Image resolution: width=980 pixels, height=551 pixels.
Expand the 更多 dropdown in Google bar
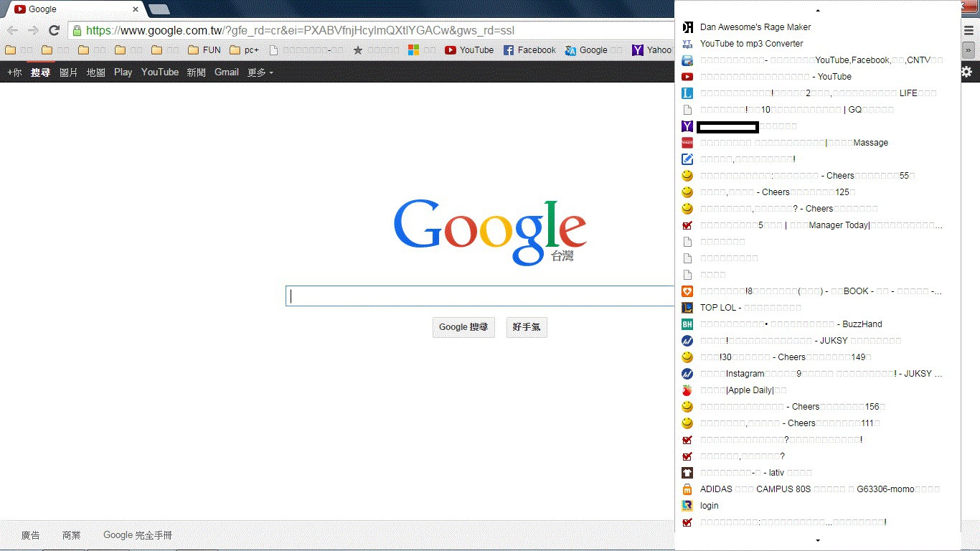coord(260,72)
